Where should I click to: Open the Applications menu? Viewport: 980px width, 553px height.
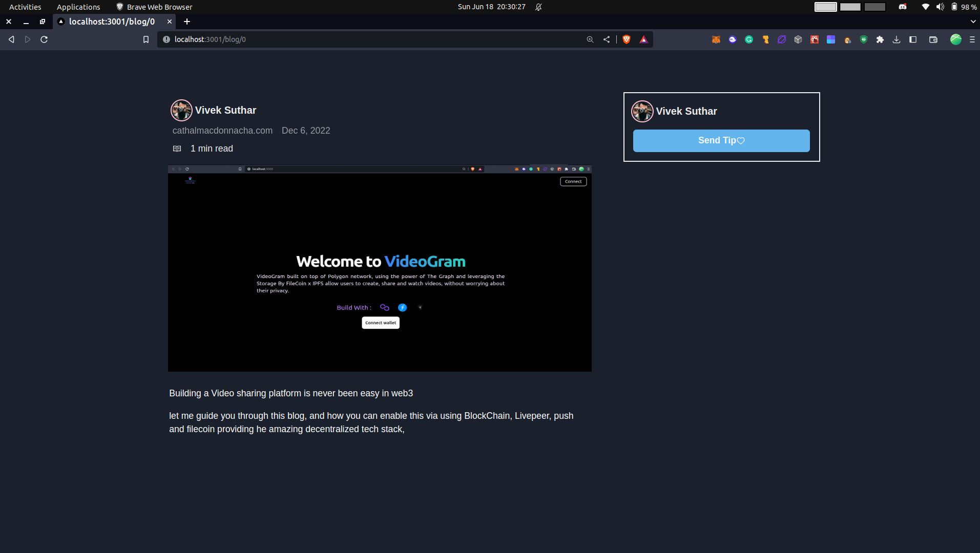[78, 7]
